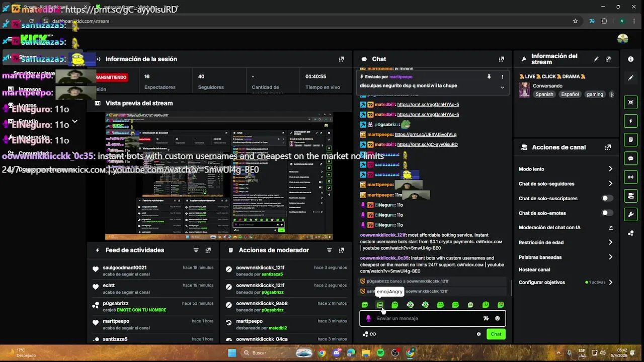This screenshot has height=362, width=644.
Task: Pop out the Feed de actividades panel
Action: (208, 250)
